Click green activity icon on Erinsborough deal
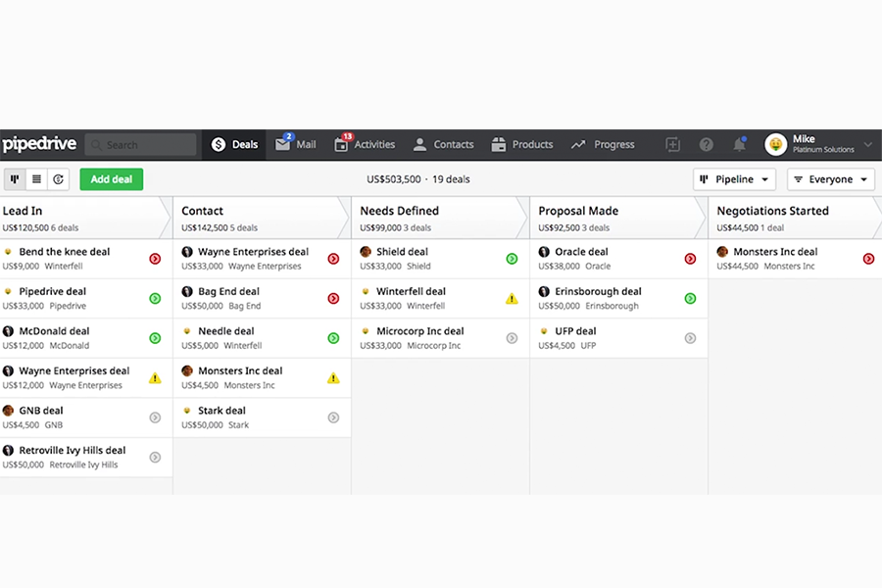This screenshot has width=882, height=588. pos(690,298)
